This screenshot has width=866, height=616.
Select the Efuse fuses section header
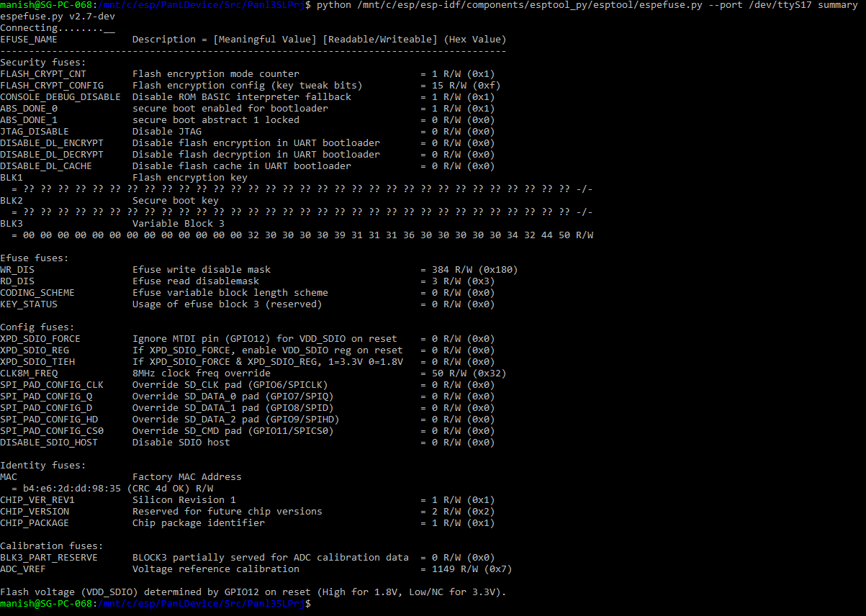point(29,258)
